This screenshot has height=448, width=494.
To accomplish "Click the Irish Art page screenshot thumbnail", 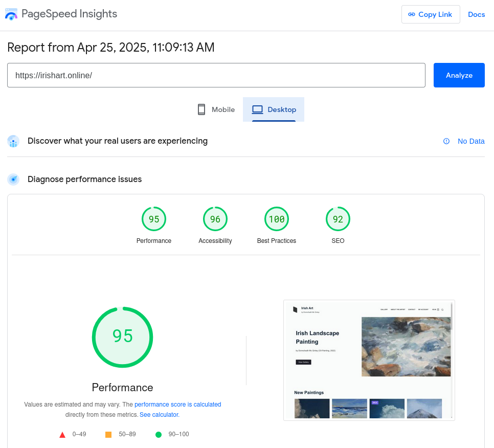I will 369,360.
